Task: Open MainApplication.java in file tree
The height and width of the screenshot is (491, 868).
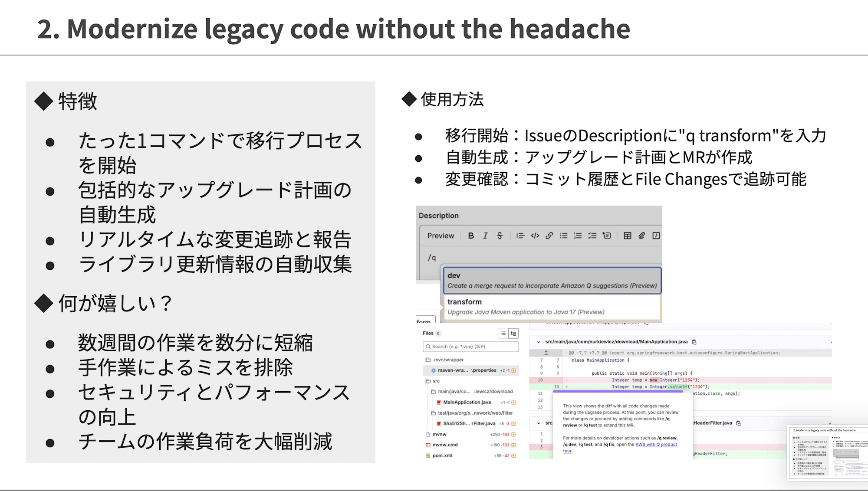Action: 467,403
